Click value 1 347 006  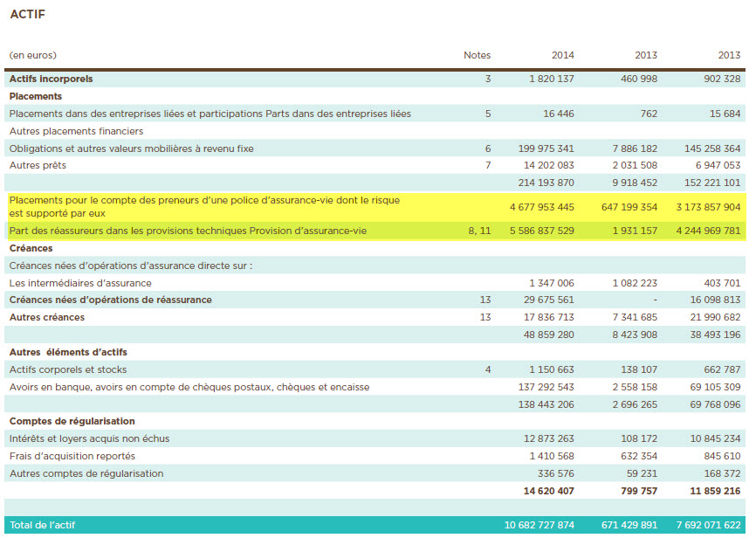(552, 283)
